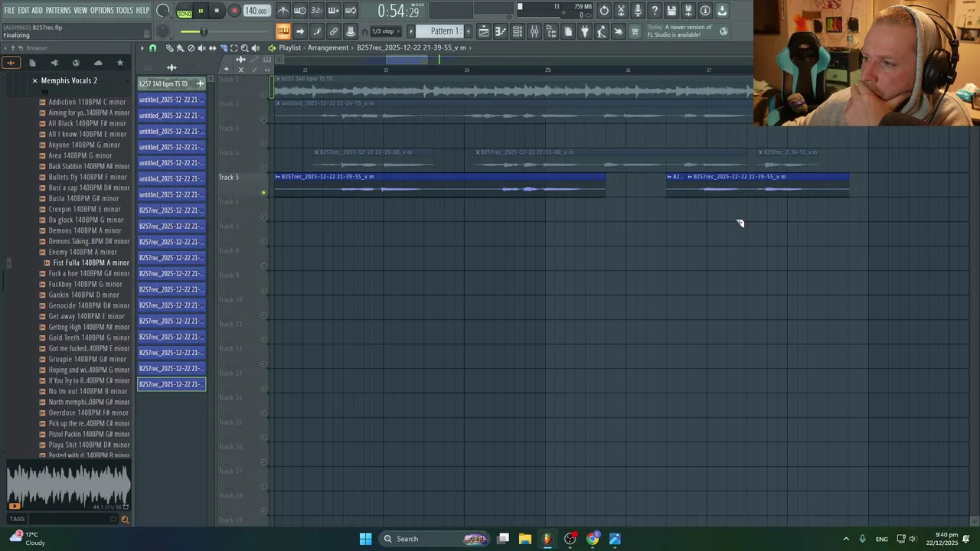The image size is (980, 551).
Task: Open the OPTIONS menu
Action: click(x=102, y=10)
